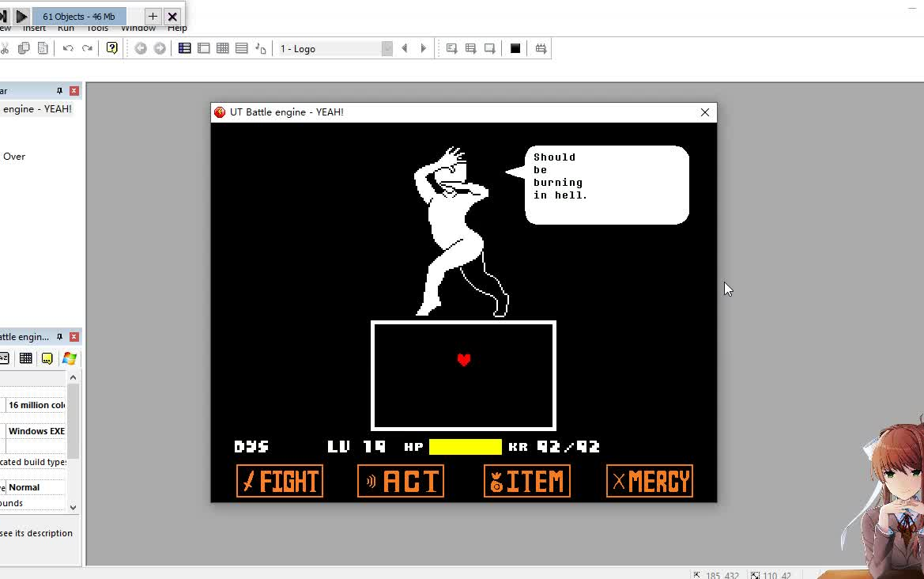Open the Event Editor grid icon

(223, 48)
